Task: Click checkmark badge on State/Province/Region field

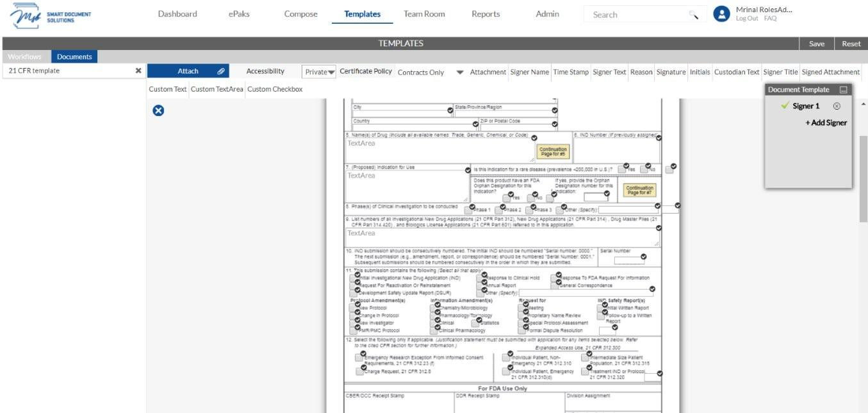Action: [554, 110]
